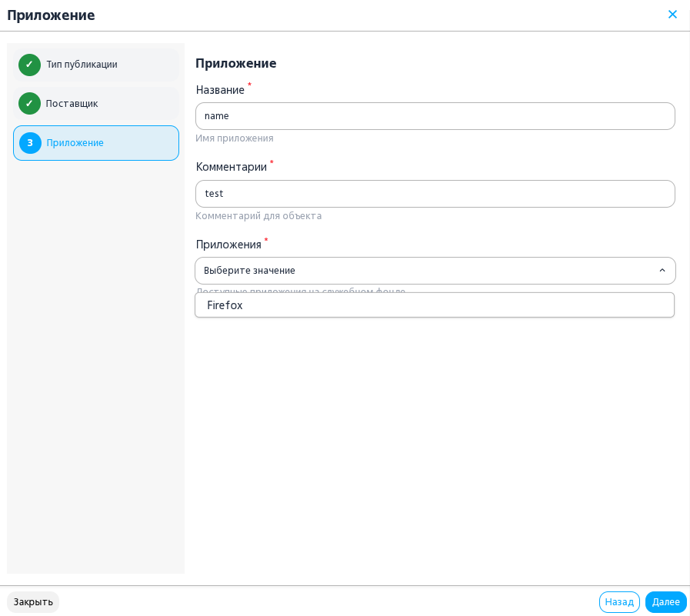The height and width of the screenshot is (616, 690).
Task: Focus the Название input field
Action: click(x=435, y=116)
